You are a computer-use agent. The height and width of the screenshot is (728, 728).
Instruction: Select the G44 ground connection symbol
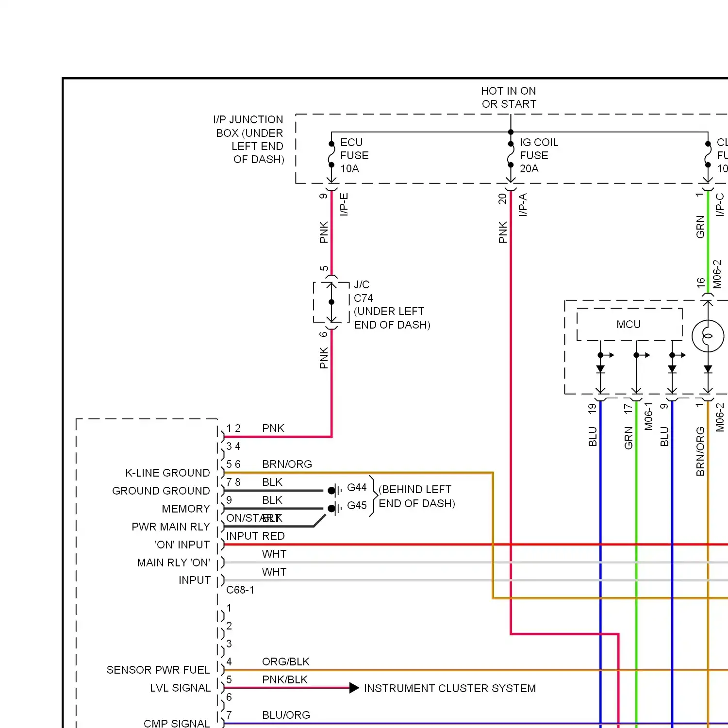click(333, 490)
